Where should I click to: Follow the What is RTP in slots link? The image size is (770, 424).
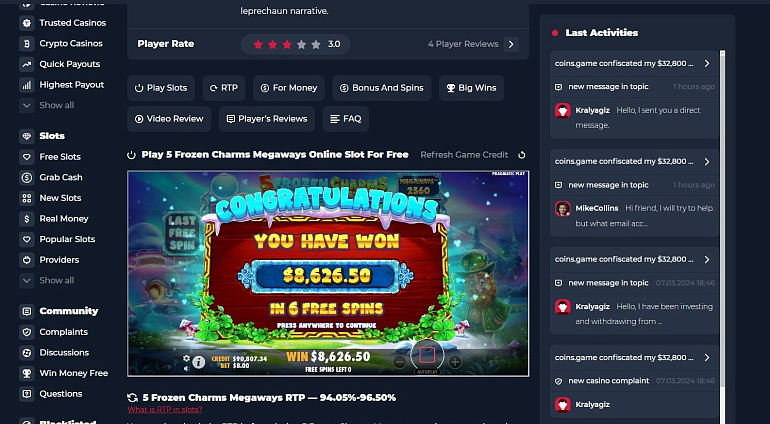[x=165, y=409]
